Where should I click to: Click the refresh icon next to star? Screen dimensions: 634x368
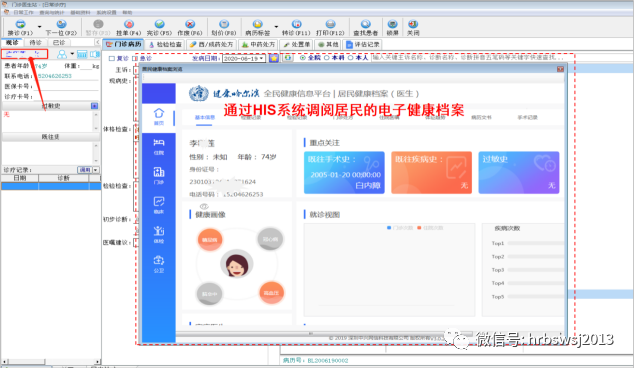[x=287, y=58]
